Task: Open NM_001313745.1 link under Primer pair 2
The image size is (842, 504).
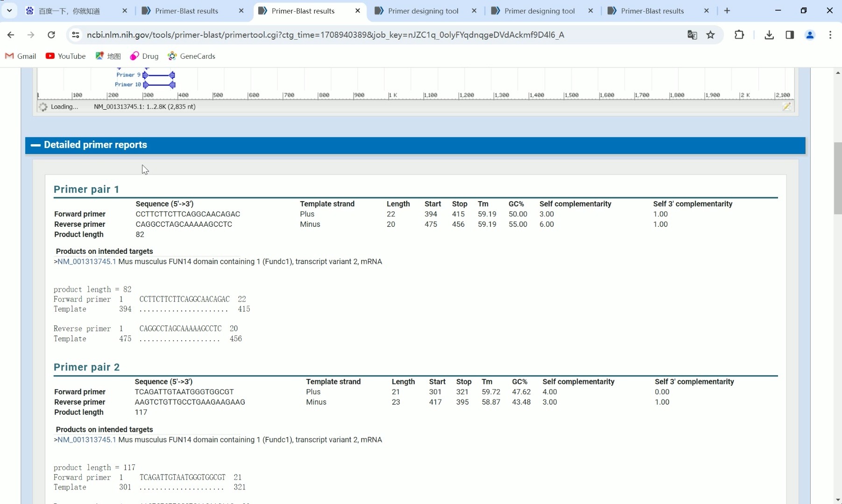Action: pyautogui.click(x=87, y=440)
